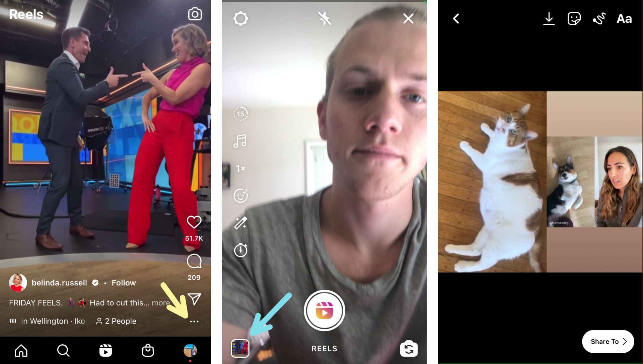Toggle the 1x speed multiplier

pyautogui.click(x=240, y=168)
